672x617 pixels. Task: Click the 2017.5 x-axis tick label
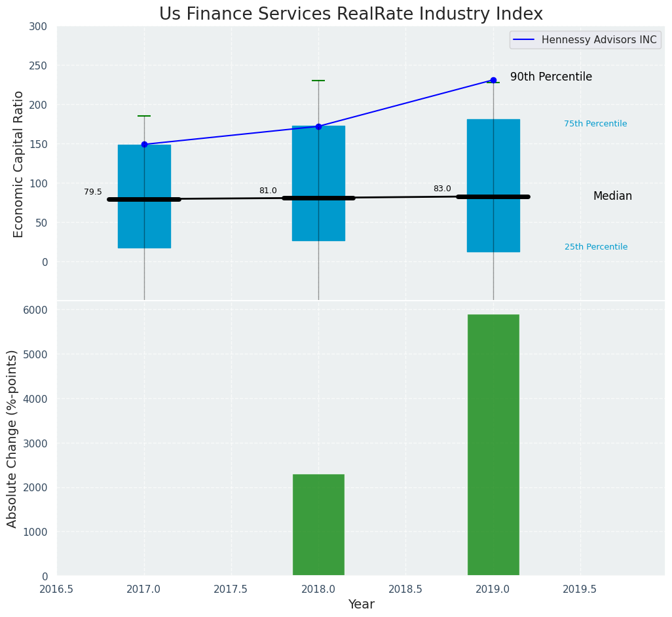pyautogui.click(x=231, y=589)
